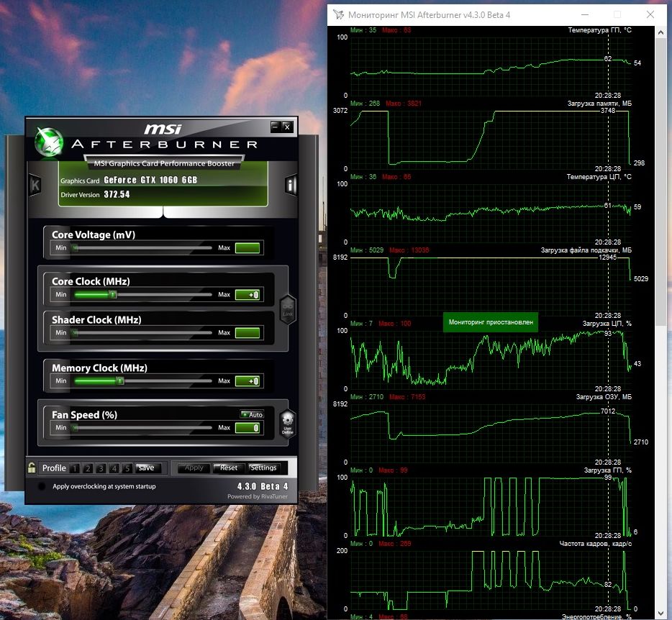Click the Memory Clock +0 value field
The width and height of the screenshot is (672, 620).
[248, 381]
